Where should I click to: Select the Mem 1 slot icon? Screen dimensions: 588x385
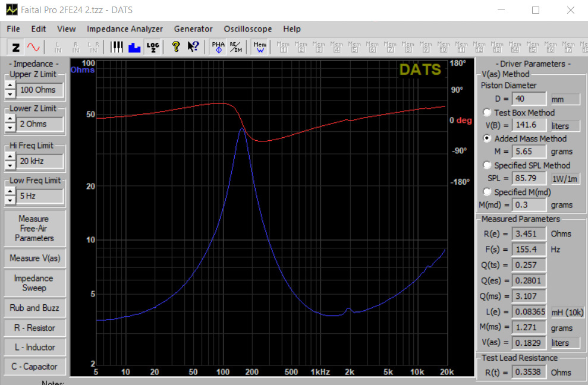point(283,48)
